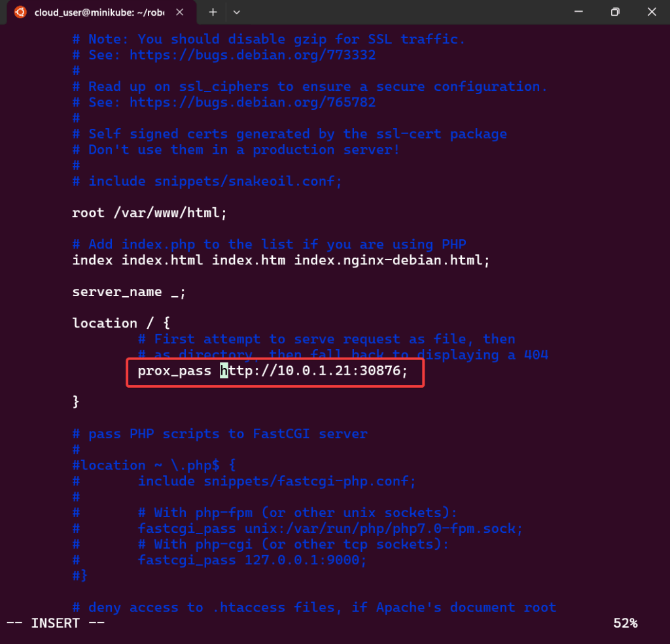Open a new terminal tab with plus button
Viewport: 670px width, 644px height.
(x=213, y=12)
